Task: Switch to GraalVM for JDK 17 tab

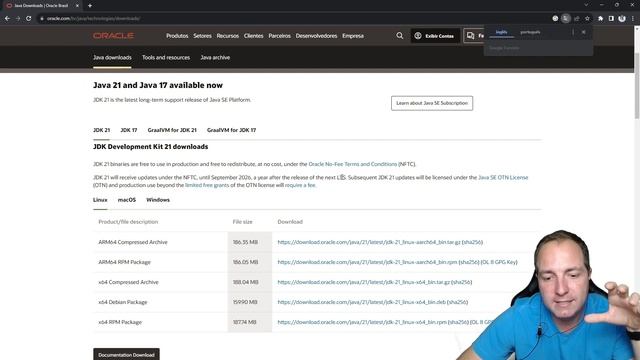Action: [x=231, y=130]
